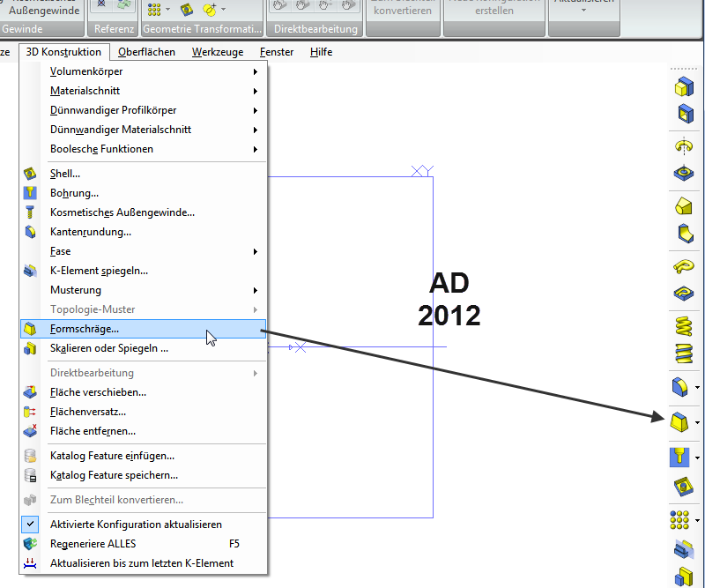The width and height of the screenshot is (705, 588).
Task: Choose Regeneriere ALLES menu entry
Action: [x=144, y=544]
